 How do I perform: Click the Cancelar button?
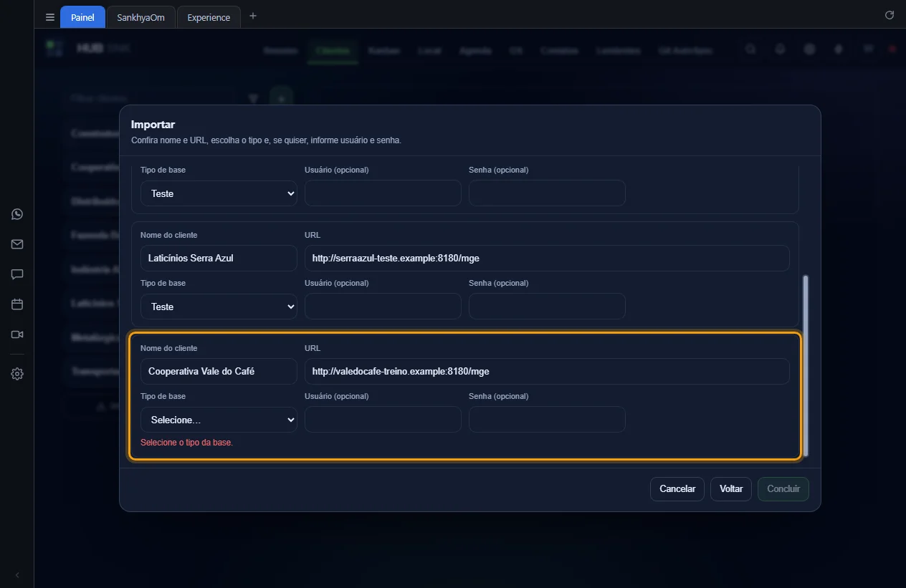tap(677, 489)
